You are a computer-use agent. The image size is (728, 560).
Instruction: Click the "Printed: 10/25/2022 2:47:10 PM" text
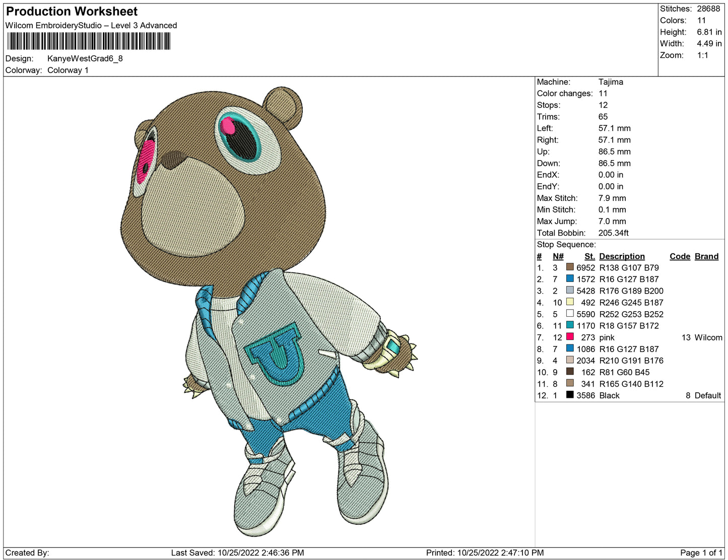(485, 552)
